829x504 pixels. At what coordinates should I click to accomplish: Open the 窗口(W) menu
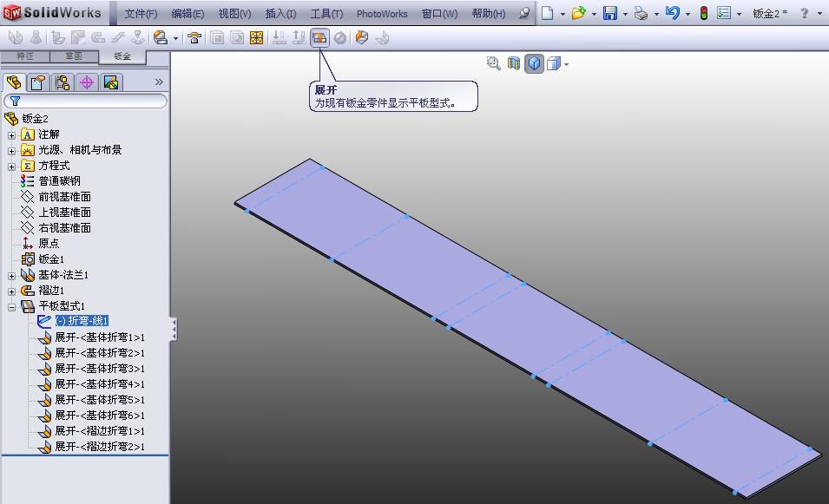click(439, 14)
